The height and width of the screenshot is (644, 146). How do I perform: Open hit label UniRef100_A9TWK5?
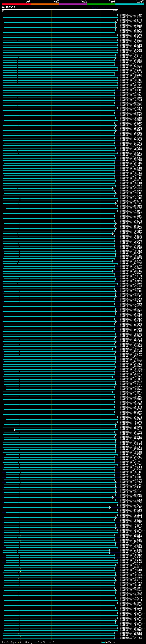click(131, 251)
